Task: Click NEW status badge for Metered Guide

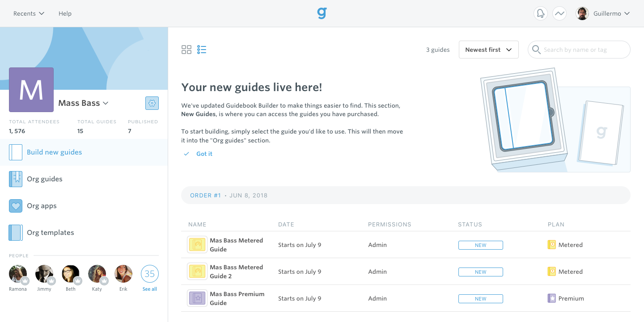Action: 480,245
